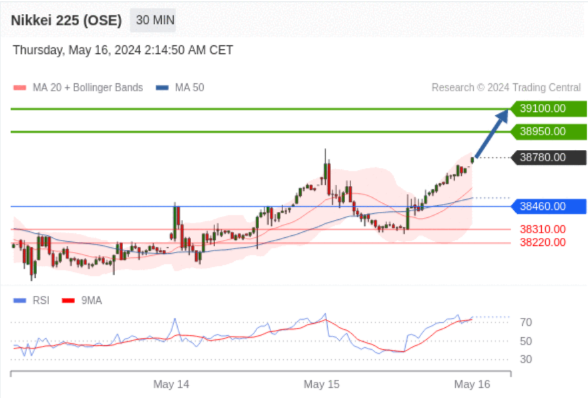Click the 'MA 20 + Bollinger Bands' legend label

pyautogui.click(x=88, y=88)
